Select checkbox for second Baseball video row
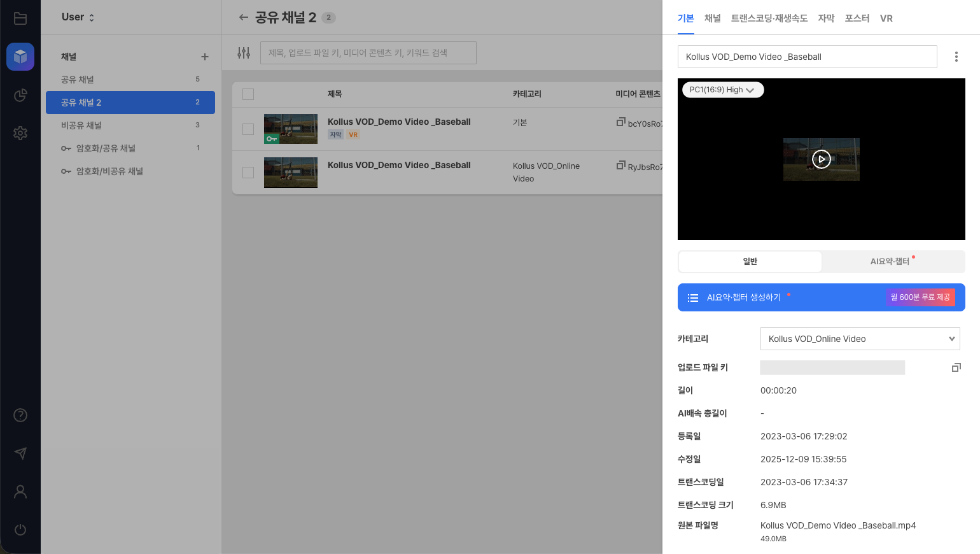Viewport: 980px width, 554px height. click(x=248, y=172)
